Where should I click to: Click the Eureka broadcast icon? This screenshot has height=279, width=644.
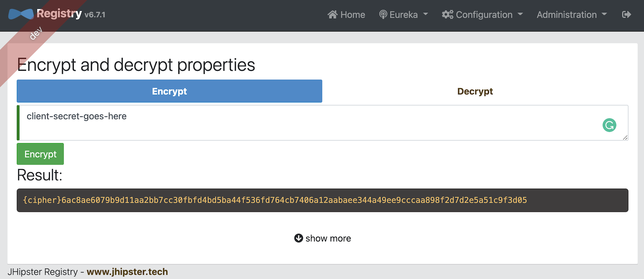(x=383, y=15)
